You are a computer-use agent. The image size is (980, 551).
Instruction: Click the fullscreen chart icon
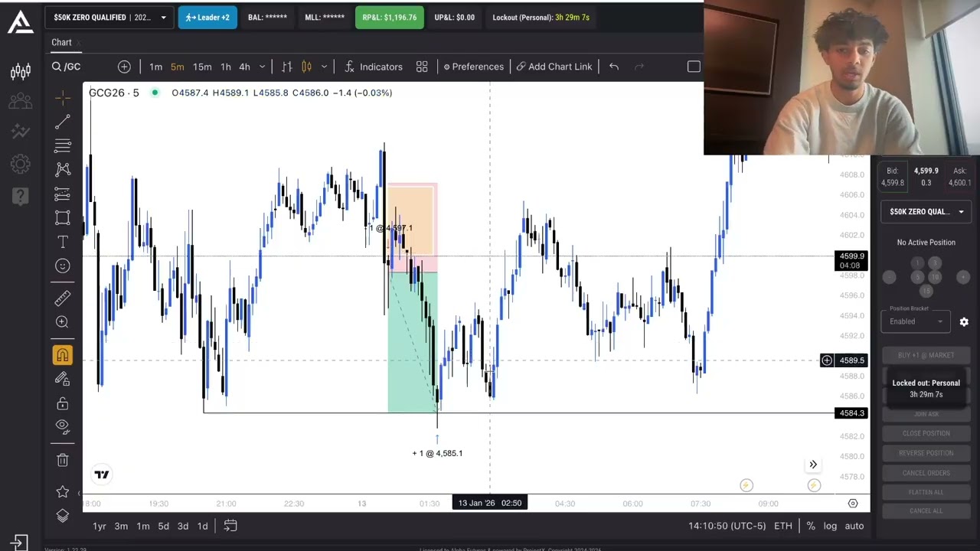tap(694, 67)
